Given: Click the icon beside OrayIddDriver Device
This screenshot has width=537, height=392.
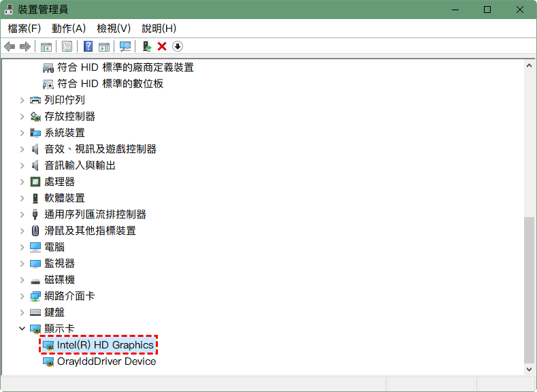Looking at the screenshot, I should (x=48, y=362).
